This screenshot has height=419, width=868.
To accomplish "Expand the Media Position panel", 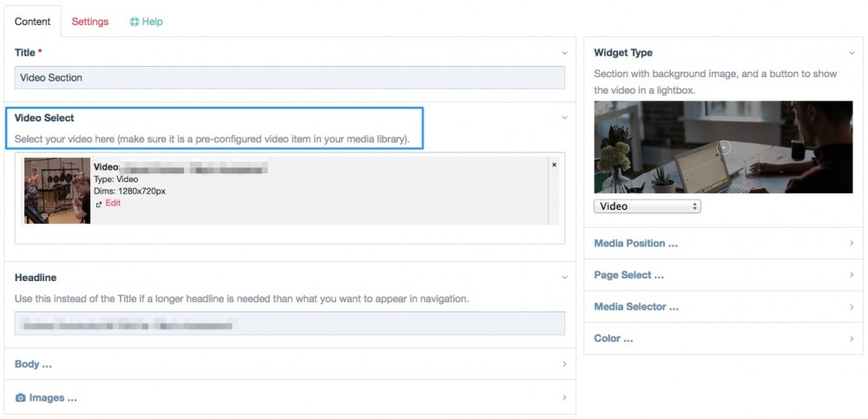I will (852, 244).
